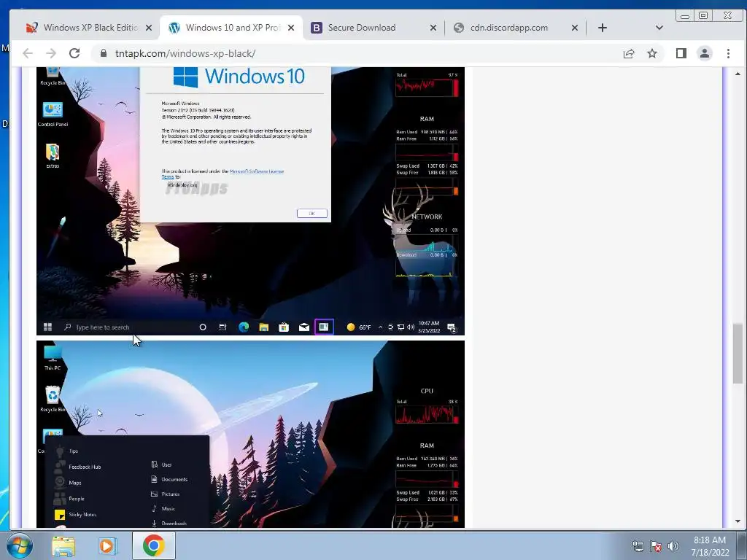This screenshot has width=747, height=560.
Task: Select the Windows 10 and XP Pro tab
Action: (x=231, y=28)
